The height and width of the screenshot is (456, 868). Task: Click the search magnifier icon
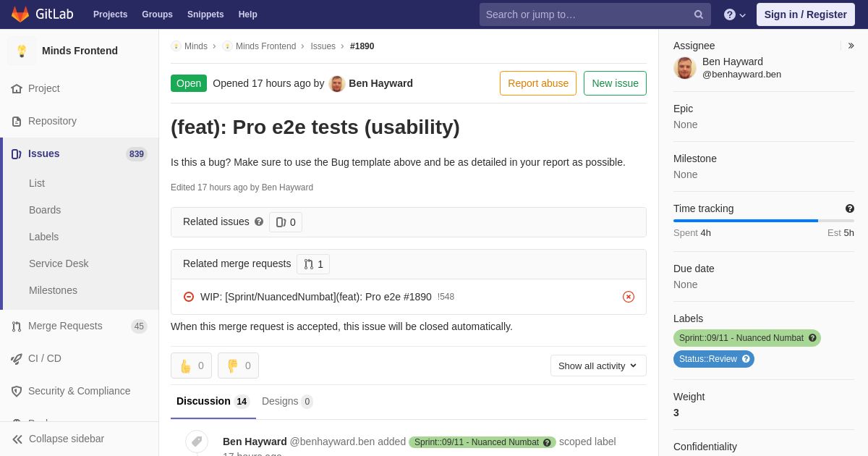click(698, 14)
